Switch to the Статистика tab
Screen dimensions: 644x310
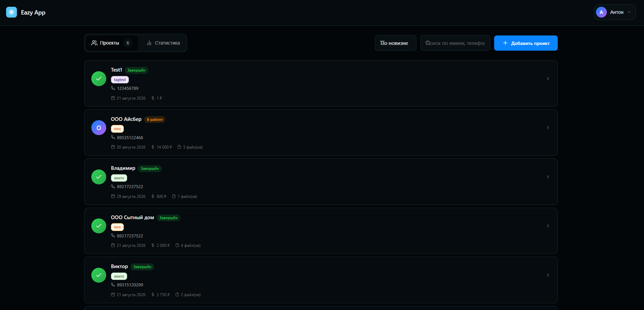[163, 43]
